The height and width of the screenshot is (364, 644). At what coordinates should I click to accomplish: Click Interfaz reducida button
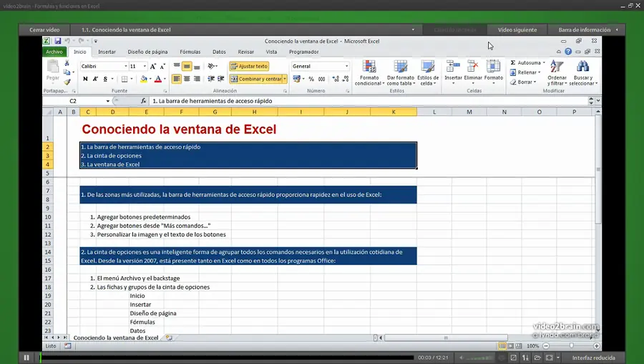tap(593, 358)
